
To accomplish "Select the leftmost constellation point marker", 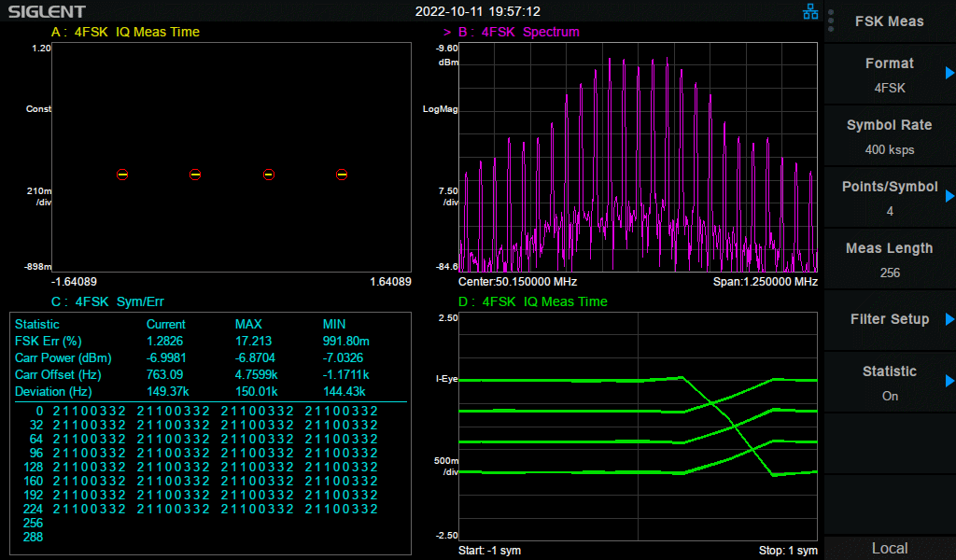I will point(122,175).
